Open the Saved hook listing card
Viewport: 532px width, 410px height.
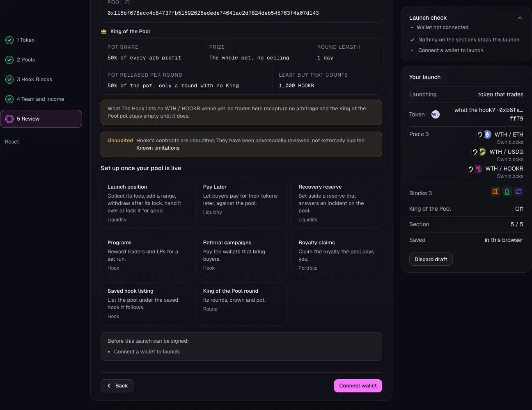(146, 304)
